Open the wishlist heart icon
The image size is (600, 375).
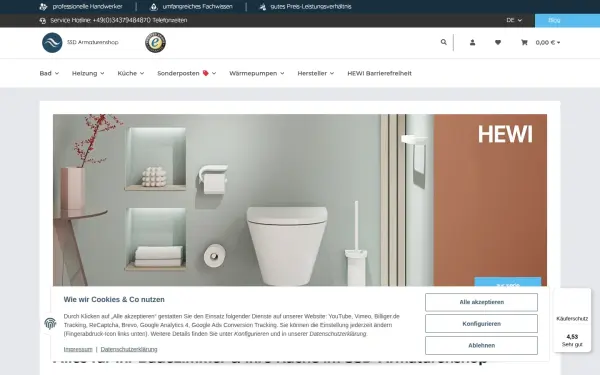[498, 42]
